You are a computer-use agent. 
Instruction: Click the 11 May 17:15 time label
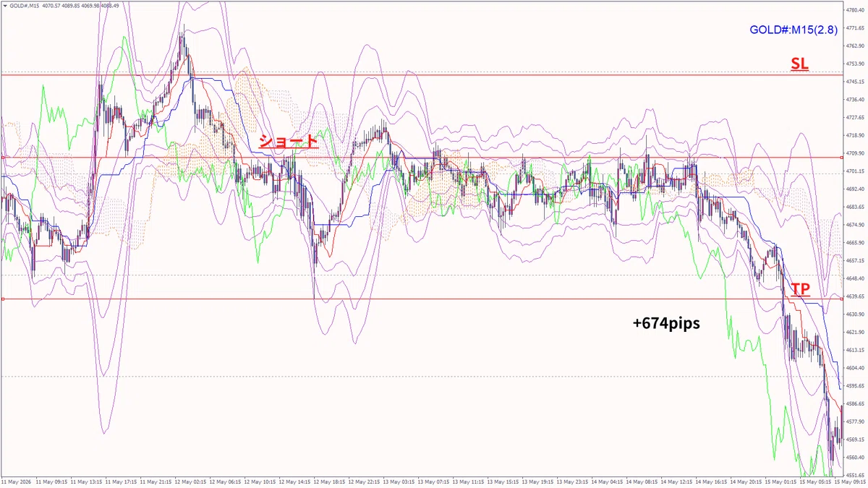coord(120,481)
